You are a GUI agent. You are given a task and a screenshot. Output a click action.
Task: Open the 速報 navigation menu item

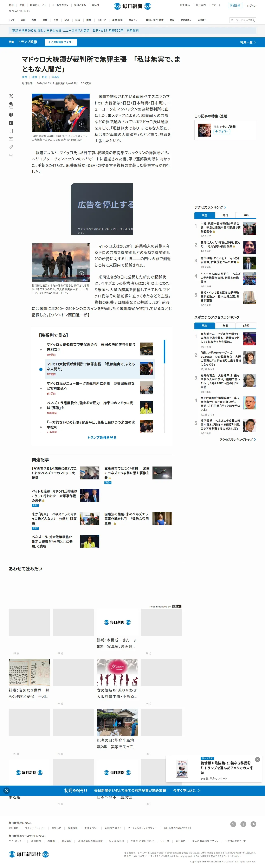pos(23,20)
